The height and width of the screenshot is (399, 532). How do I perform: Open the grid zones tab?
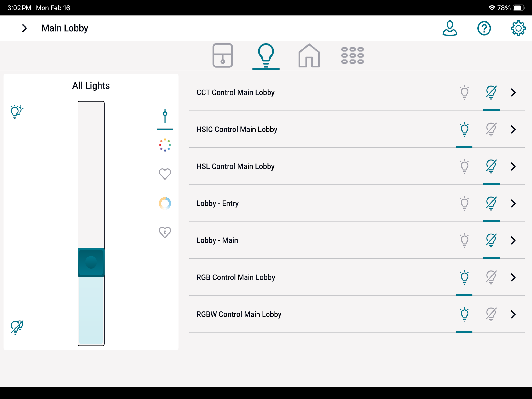tap(352, 55)
